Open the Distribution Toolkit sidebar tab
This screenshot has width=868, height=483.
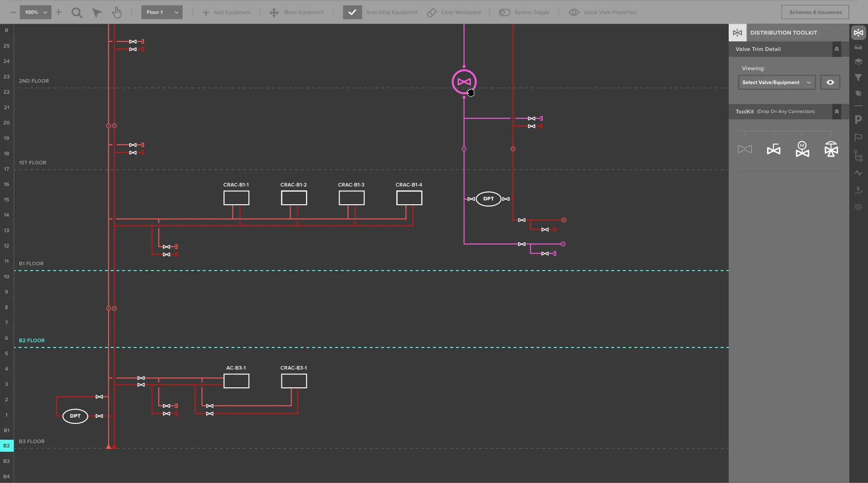click(858, 33)
